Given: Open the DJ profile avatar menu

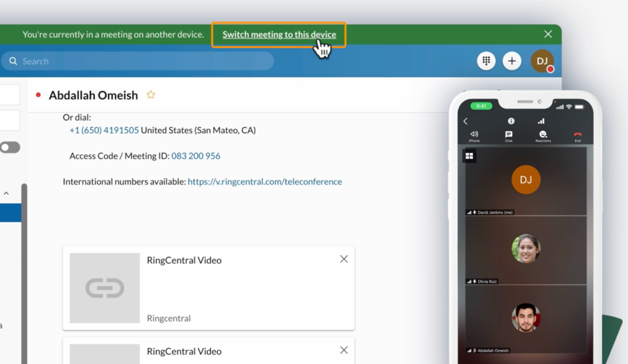Looking at the screenshot, I should pos(542,61).
